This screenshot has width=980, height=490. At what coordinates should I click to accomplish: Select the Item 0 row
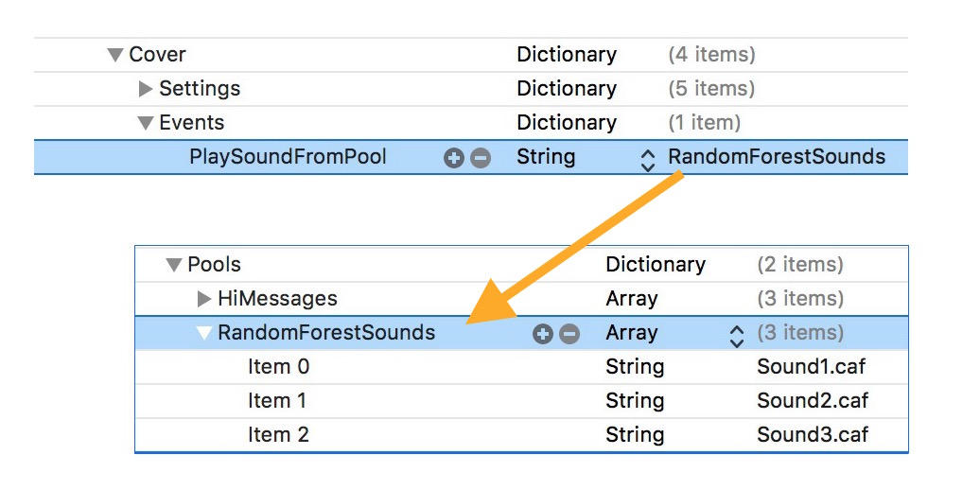(x=278, y=367)
